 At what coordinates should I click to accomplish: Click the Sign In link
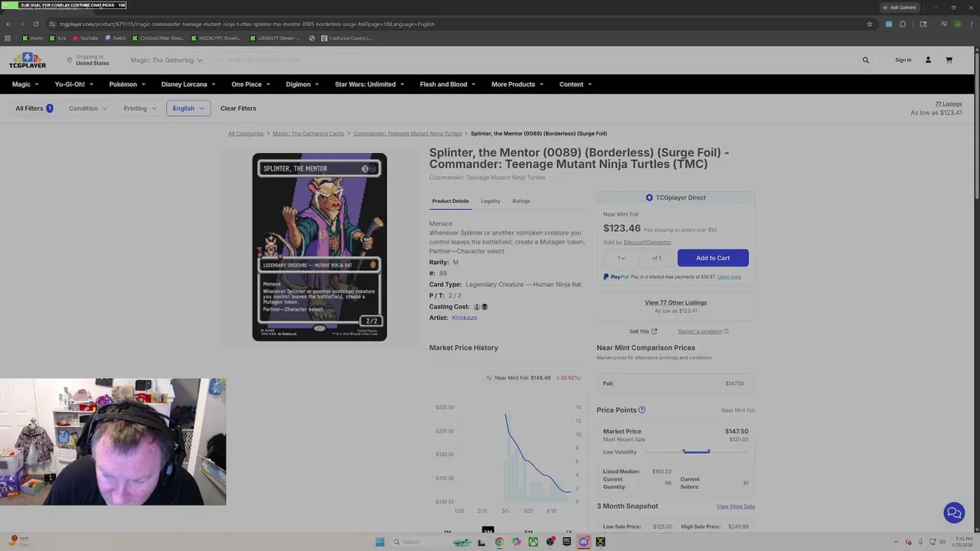[x=903, y=60]
